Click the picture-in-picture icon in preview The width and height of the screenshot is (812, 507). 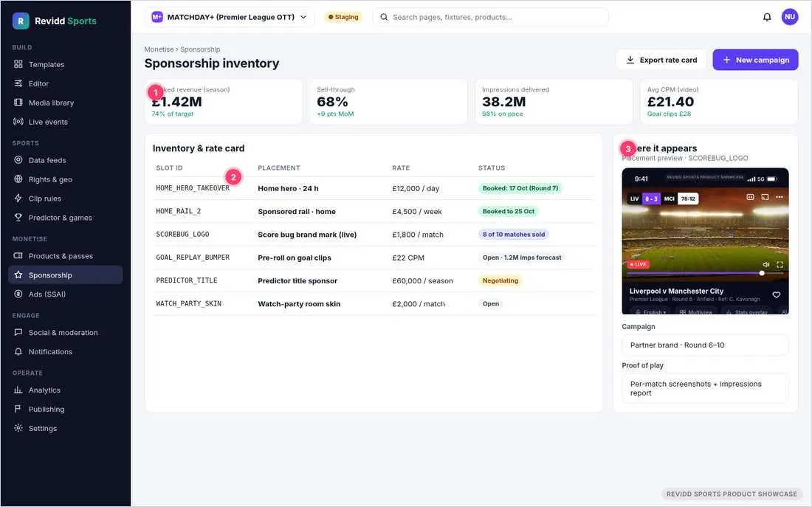pyautogui.click(x=751, y=197)
